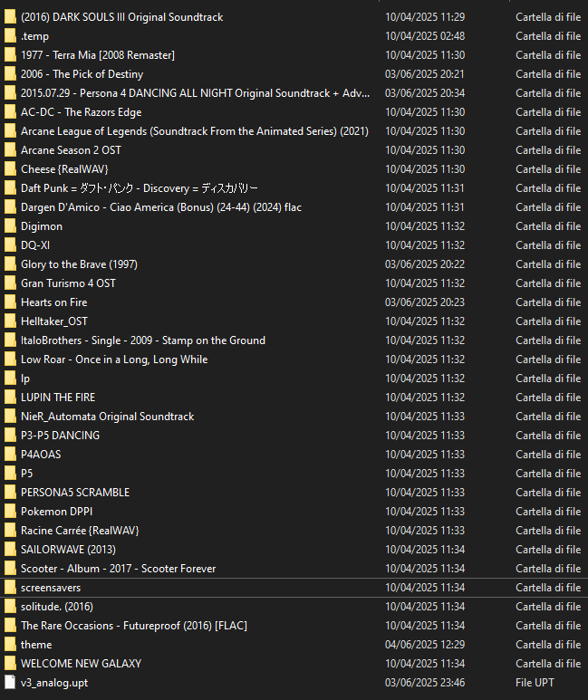Select The Rare Occasions Futureproof folder icon
The image size is (588, 700).
tap(10, 626)
